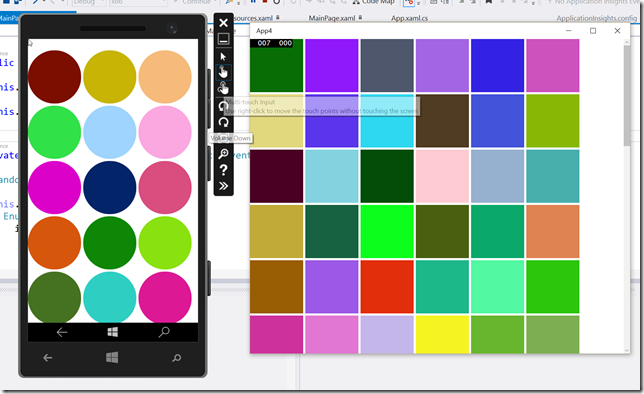Tap the dark red circle in emulator

54,77
